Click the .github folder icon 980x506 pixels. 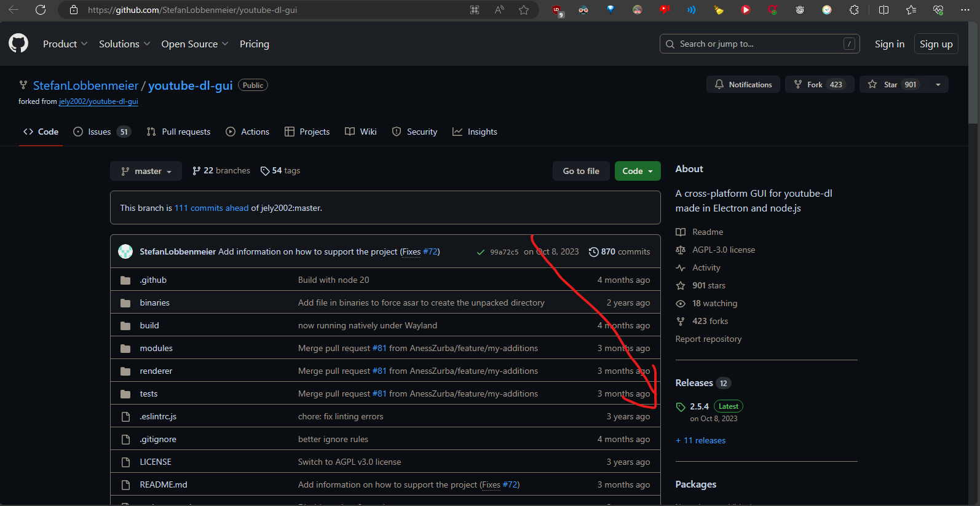pyautogui.click(x=125, y=280)
